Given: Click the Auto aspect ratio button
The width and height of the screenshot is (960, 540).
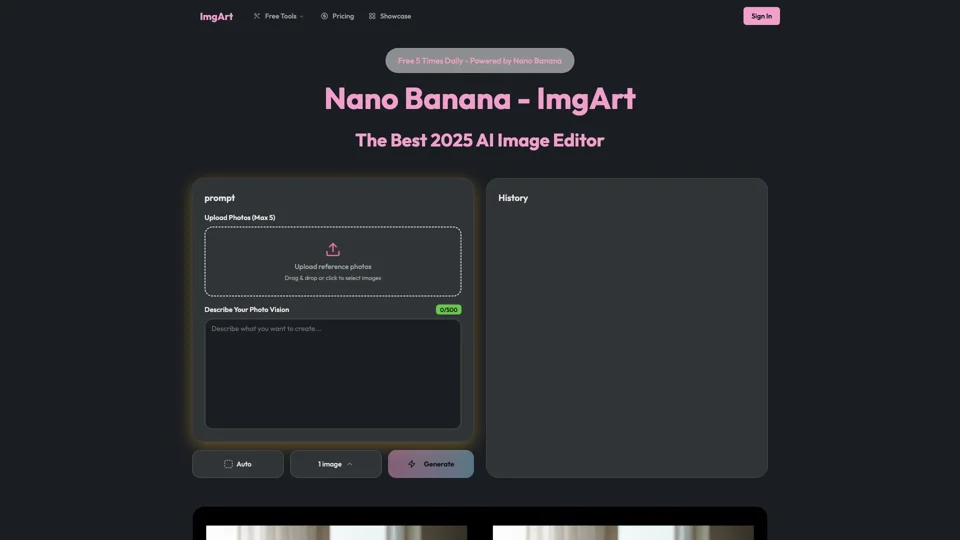Looking at the screenshot, I should coord(238,464).
